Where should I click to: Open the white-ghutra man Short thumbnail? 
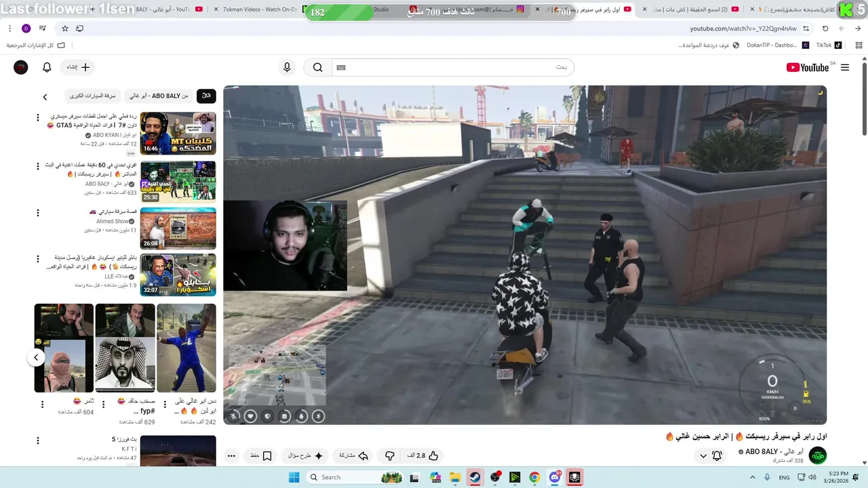(125, 348)
